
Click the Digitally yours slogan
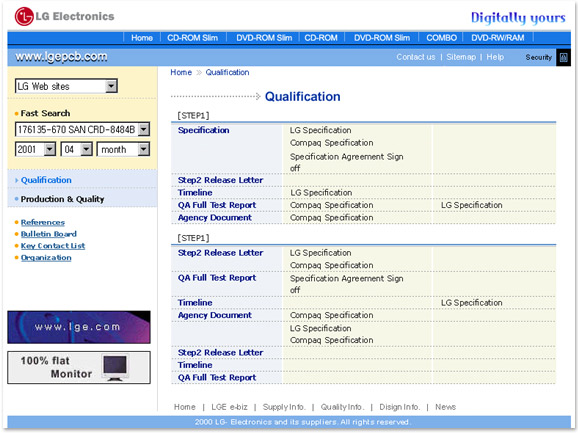tap(518, 18)
